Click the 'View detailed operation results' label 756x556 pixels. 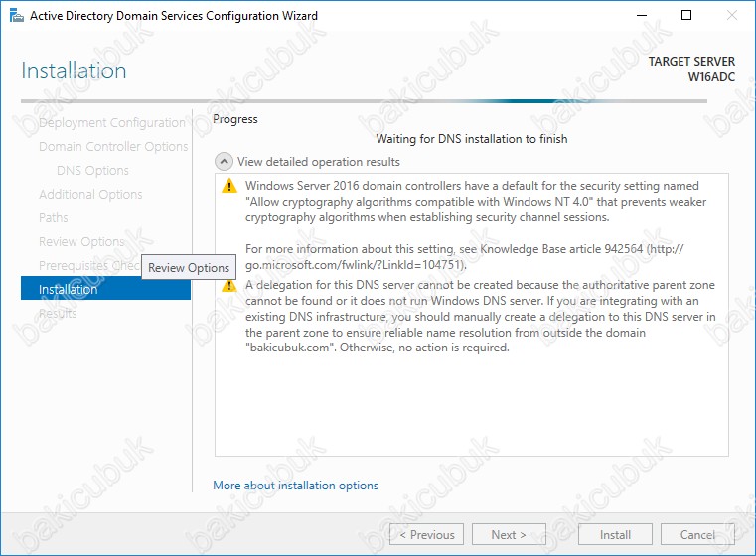coord(319,162)
